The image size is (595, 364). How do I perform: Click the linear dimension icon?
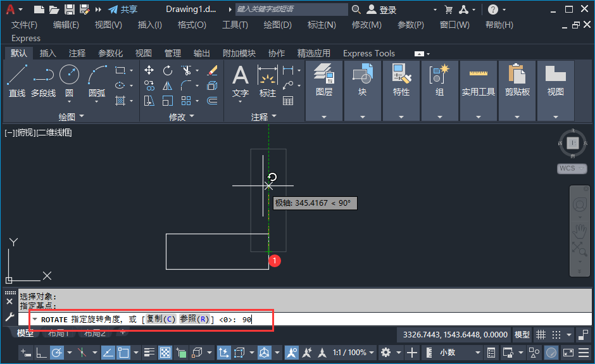288,70
